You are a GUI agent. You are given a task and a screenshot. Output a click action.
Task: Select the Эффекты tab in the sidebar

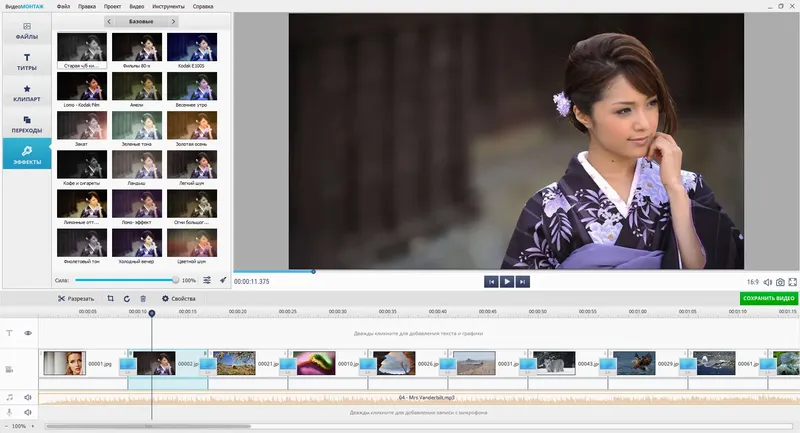[27, 155]
